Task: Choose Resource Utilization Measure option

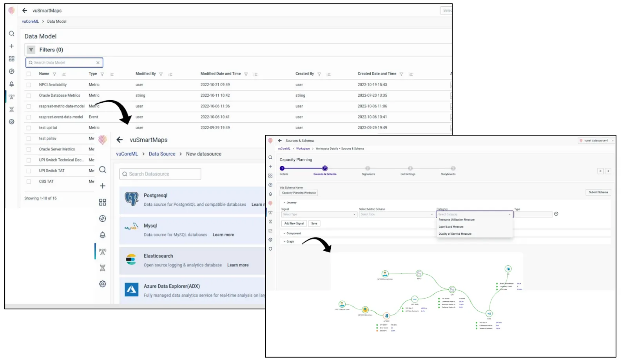Action: (457, 220)
